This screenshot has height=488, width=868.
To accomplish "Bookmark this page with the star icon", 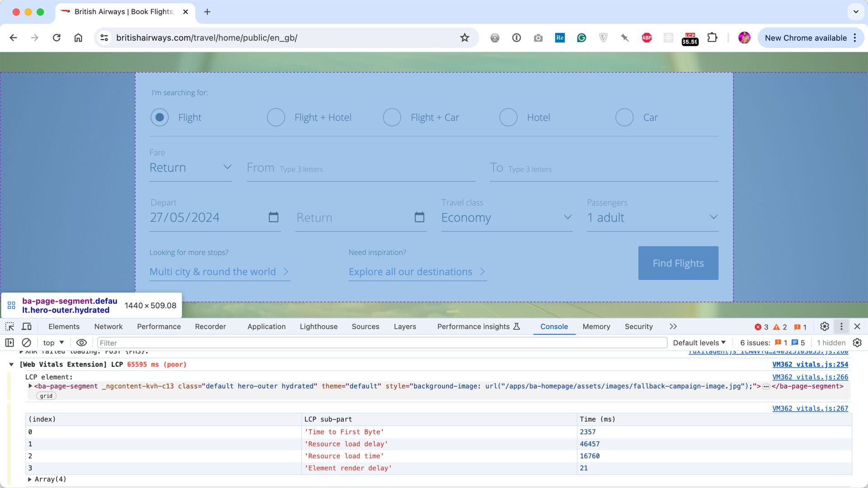I will [x=465, y=38].
